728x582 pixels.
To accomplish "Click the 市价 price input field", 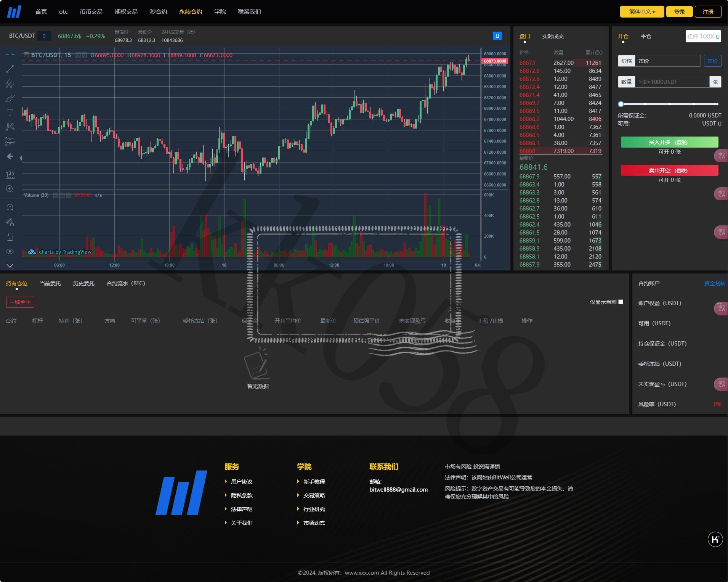I will click(x=668, y=61).
